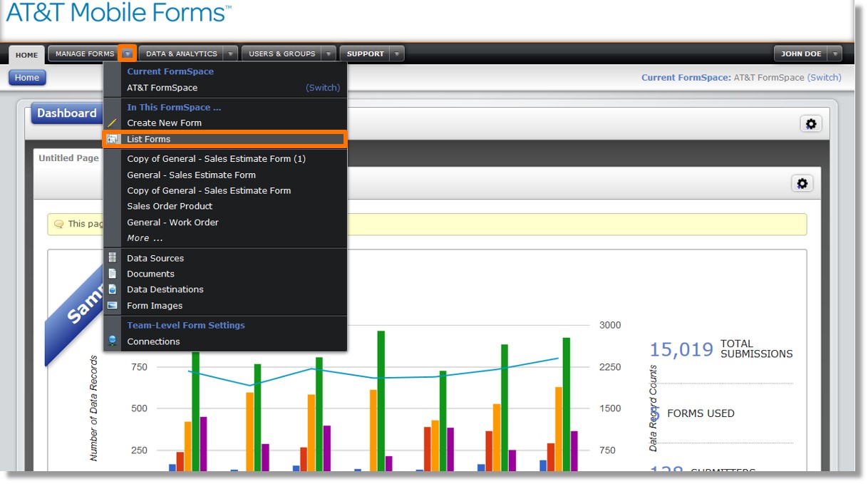Click the 250 value on left axis
Image resolution: width=868 pixels, height=484 pixels.
click(139, 450)
